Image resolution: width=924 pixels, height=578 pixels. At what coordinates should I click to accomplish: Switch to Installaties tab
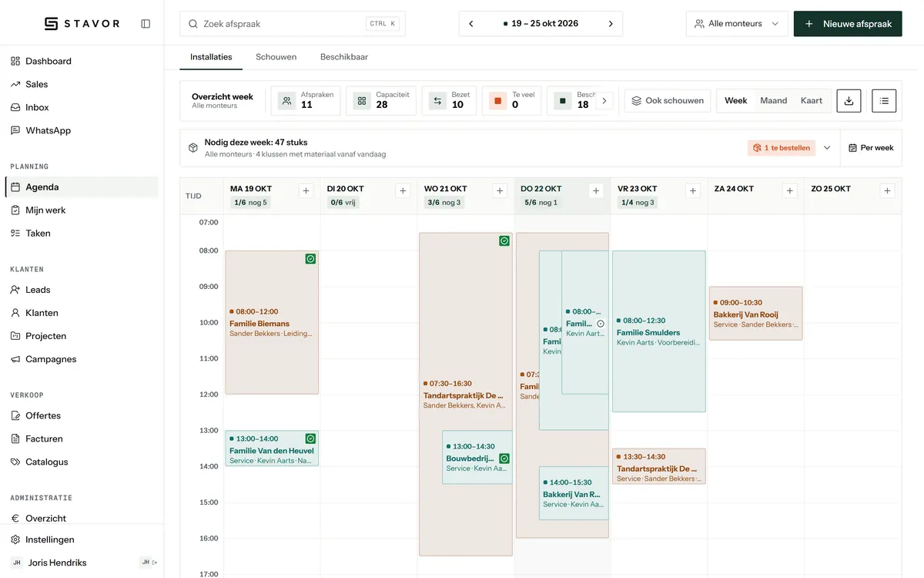(211, 57)
